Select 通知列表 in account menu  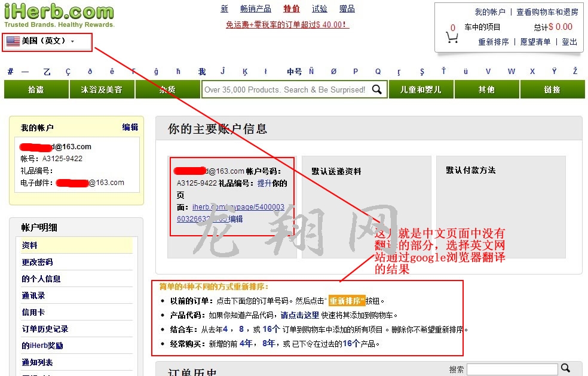coord(37,362)
